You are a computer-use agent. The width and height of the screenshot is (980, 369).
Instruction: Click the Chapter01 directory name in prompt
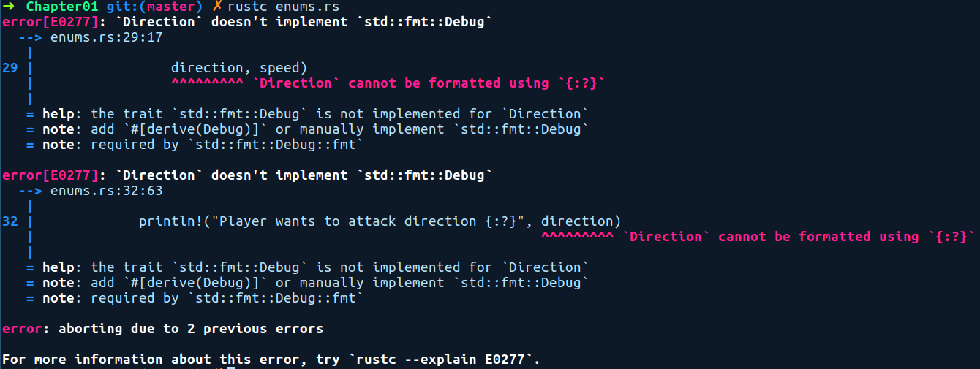(62, 7)
